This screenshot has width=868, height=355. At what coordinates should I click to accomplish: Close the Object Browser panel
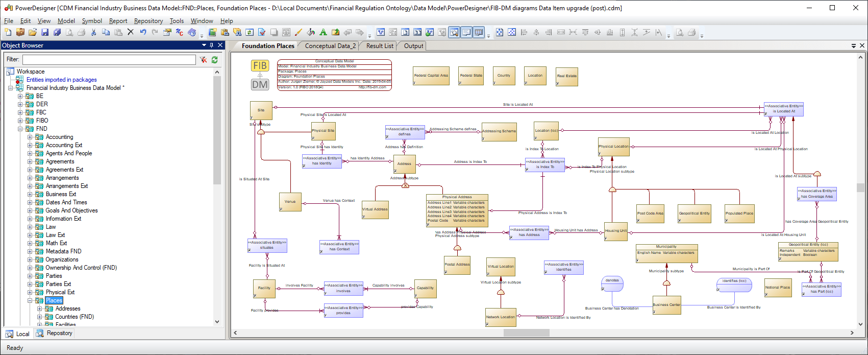point(220,45)
